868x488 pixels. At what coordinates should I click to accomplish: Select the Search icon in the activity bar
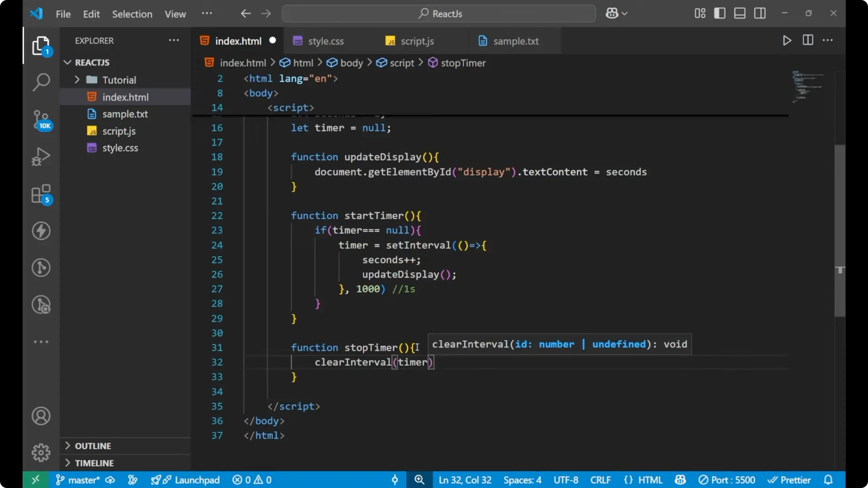click(41, 82)
